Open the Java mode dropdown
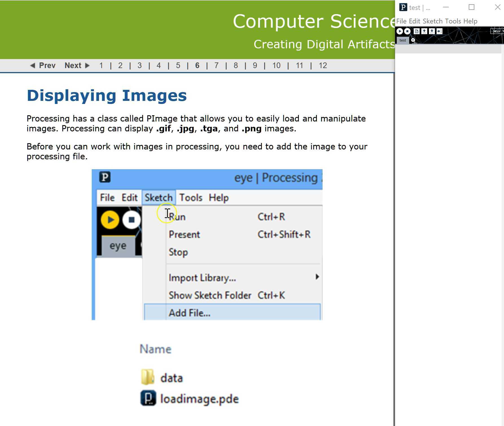The height and width of the screenshot is (426, 504). click(x=497, y=31)
